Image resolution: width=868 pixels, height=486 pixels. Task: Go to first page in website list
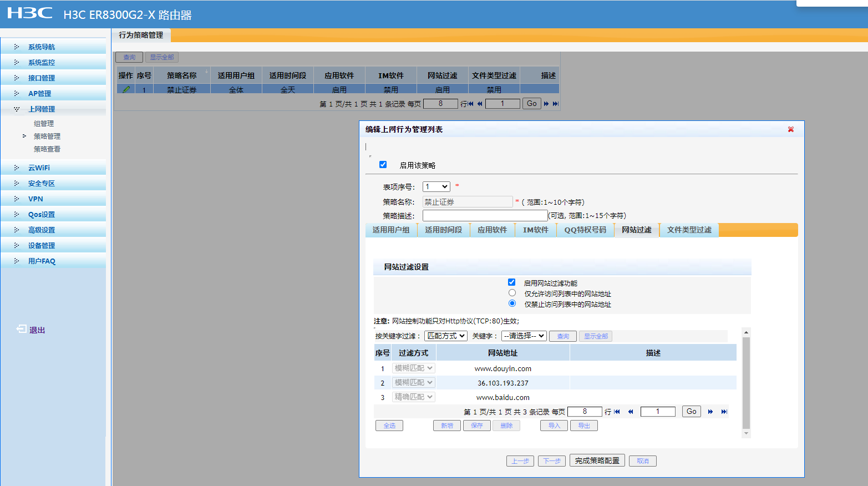click(x=617, y=412)
